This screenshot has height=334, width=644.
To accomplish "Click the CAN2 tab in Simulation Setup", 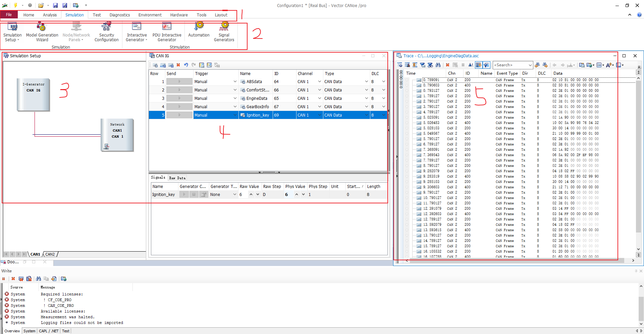I will [50, 254].
